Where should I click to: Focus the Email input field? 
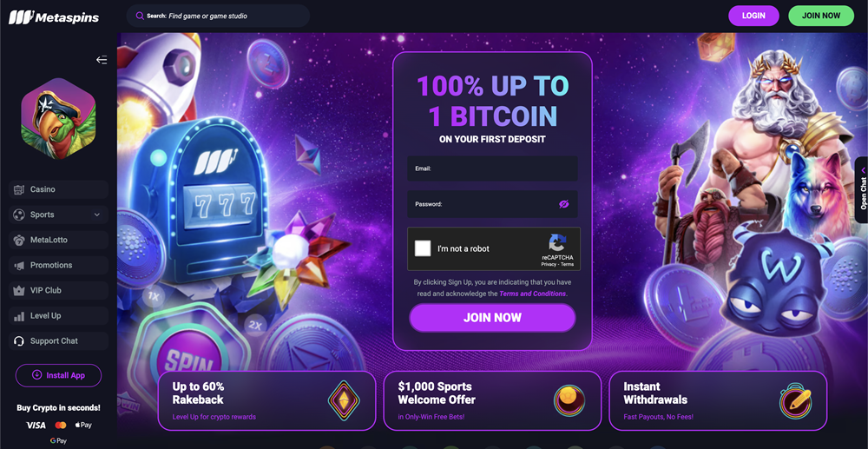pyautogui.click(x=493, y=168)
